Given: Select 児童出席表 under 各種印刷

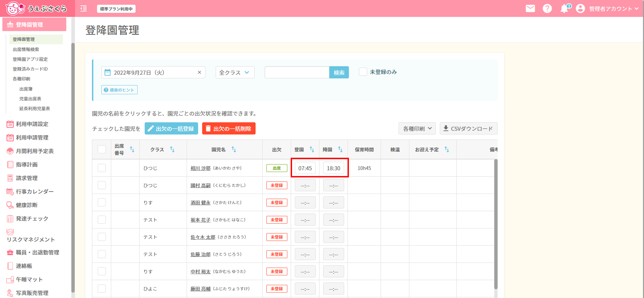Looking at the screenshot, I should tap(30, 99).
